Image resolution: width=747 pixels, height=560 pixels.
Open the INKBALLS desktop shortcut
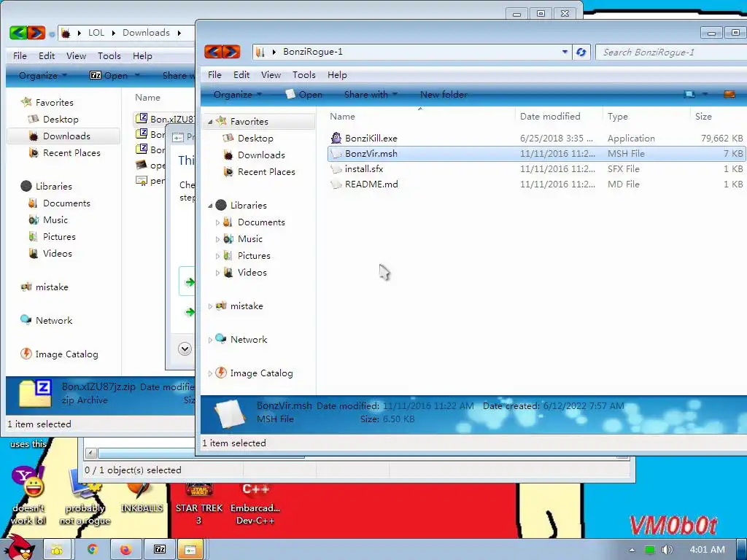(x=142, y=497)
